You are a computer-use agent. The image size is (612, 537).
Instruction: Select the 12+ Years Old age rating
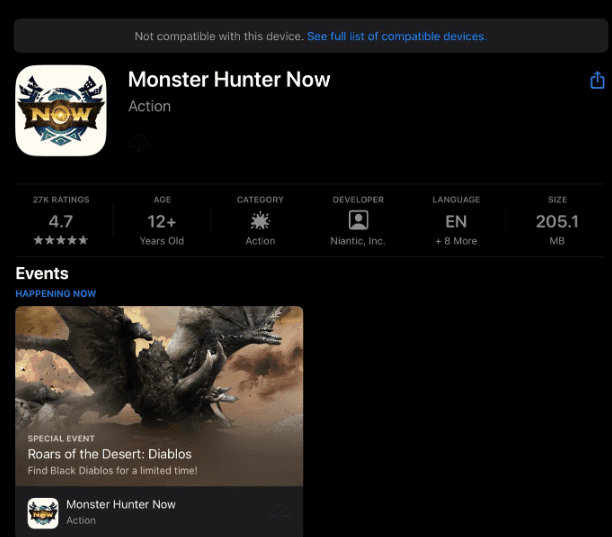click(x=162, y=221)
